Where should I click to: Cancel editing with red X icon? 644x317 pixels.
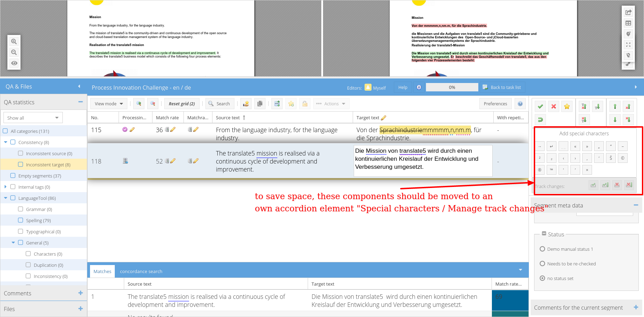pos(554,107)
